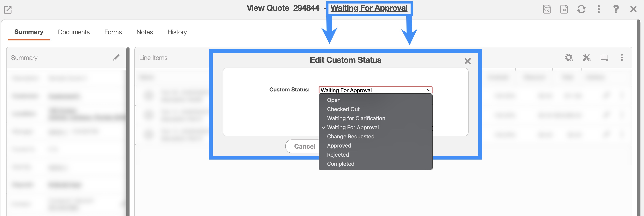Screen dimensions: 644x216
Task: Open quote in new window icon
Action: point(8,10)
